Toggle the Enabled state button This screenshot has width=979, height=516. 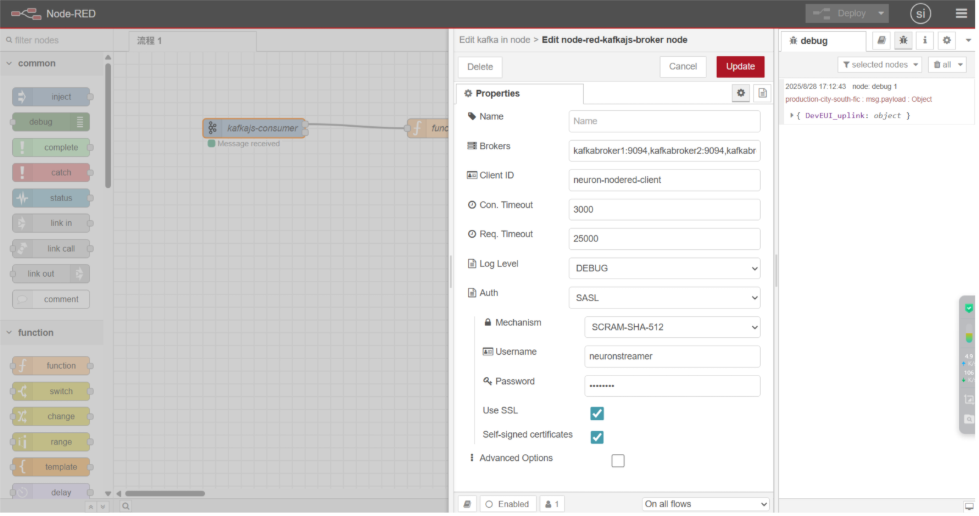coord(508,504)
